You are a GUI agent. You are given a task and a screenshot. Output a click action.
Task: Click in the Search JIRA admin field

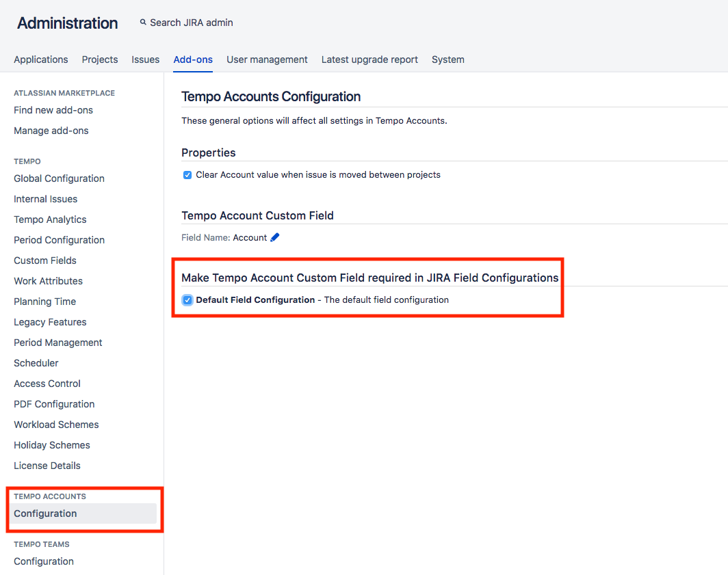[192, 23]
